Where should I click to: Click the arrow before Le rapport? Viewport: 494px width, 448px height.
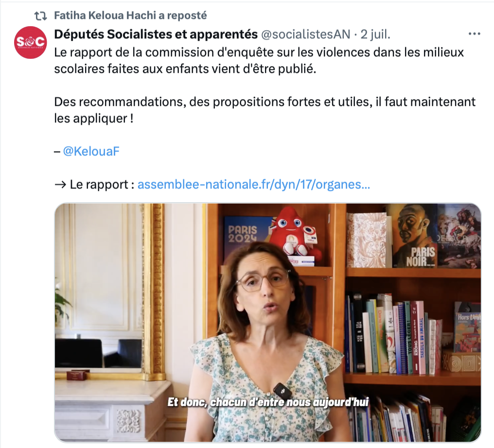(x=60, y=185)
